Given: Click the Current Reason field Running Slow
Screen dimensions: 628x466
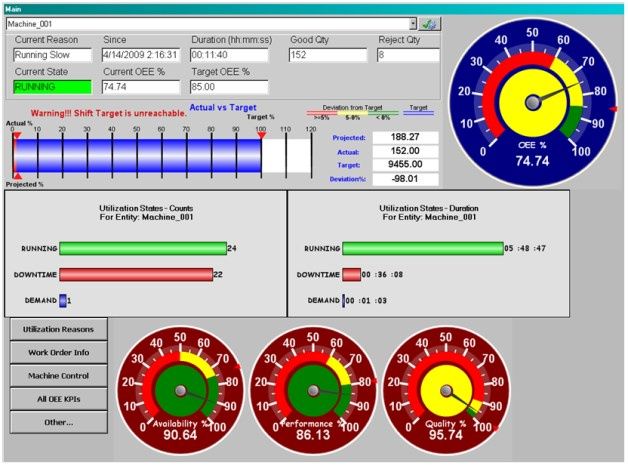Looking at the screenshot, I should click(52, 55).
